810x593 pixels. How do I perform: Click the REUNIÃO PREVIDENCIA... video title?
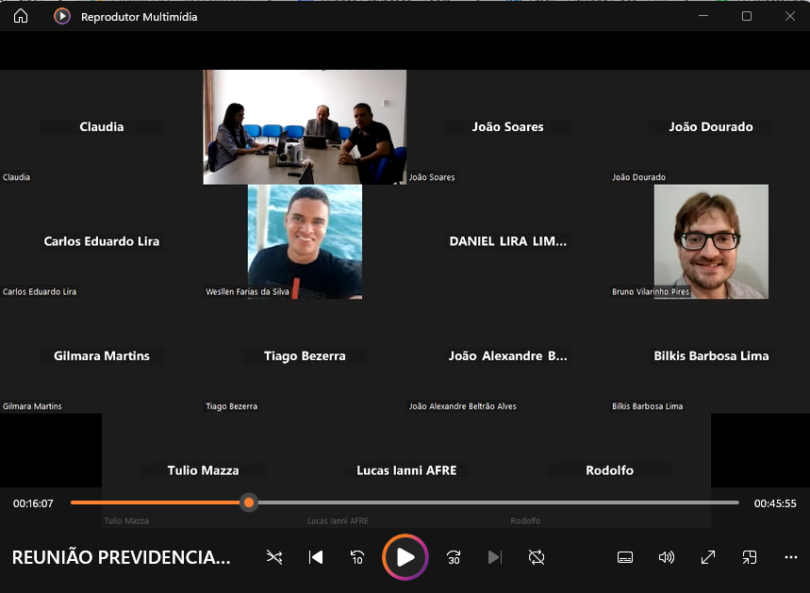pos(121,557)
